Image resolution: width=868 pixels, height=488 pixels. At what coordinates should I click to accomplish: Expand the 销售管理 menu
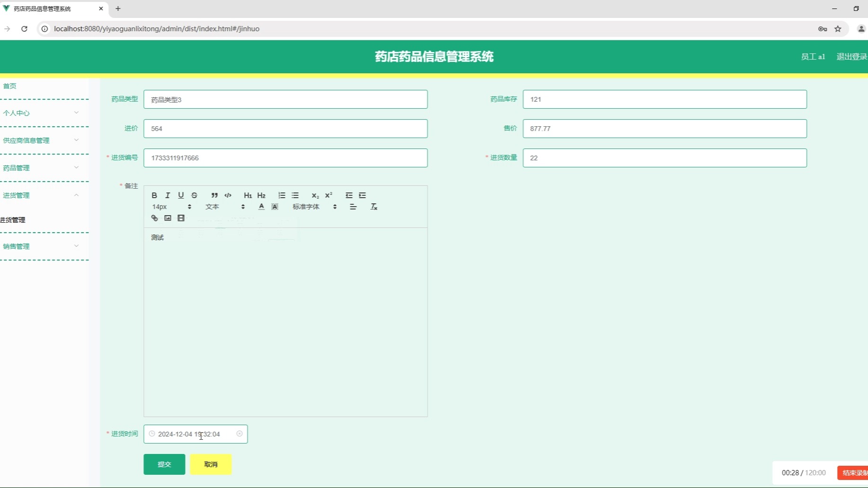(44, 246)
